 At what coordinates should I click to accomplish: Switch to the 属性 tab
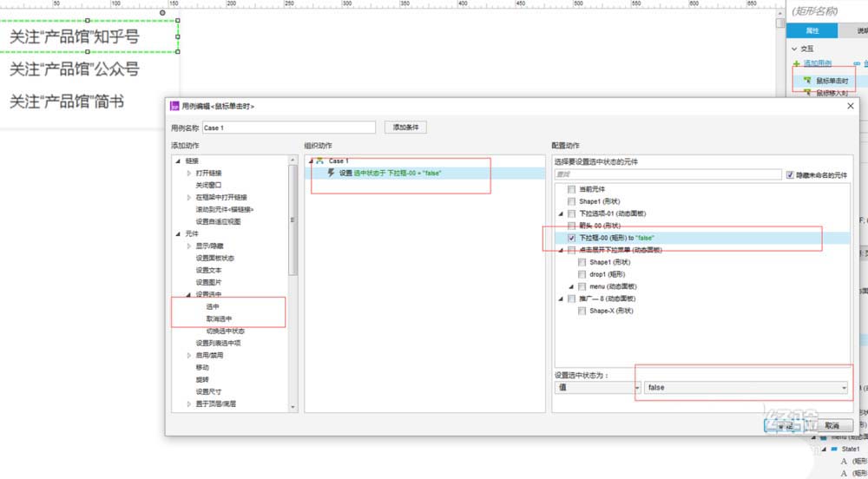click(812, 31)
